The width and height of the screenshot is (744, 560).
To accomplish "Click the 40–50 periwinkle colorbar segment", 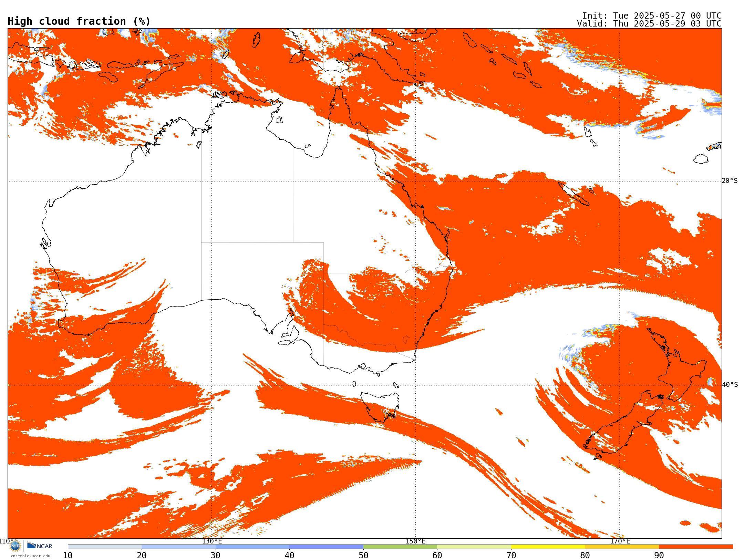I will [326, 547].
